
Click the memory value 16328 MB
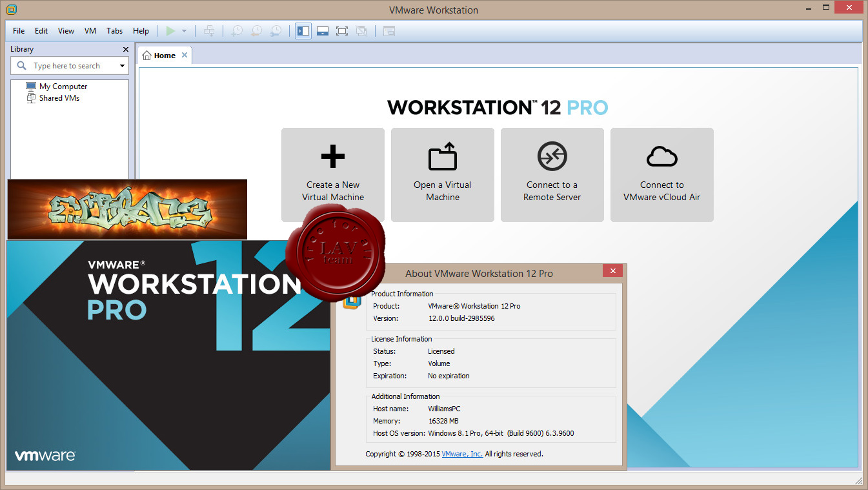443,421
